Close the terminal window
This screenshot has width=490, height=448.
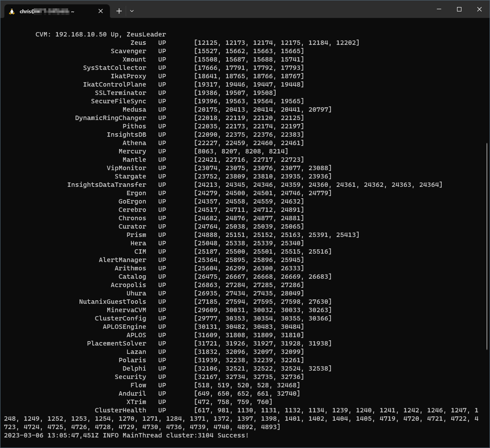(x=479, y=9)
